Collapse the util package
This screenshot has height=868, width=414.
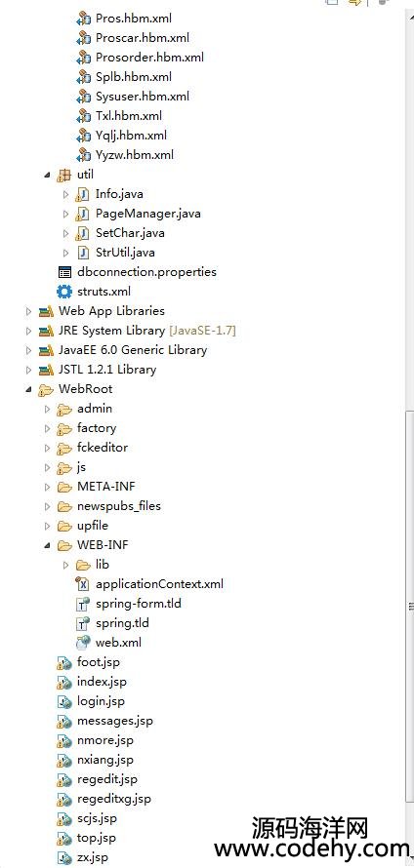tap(48, 175)
